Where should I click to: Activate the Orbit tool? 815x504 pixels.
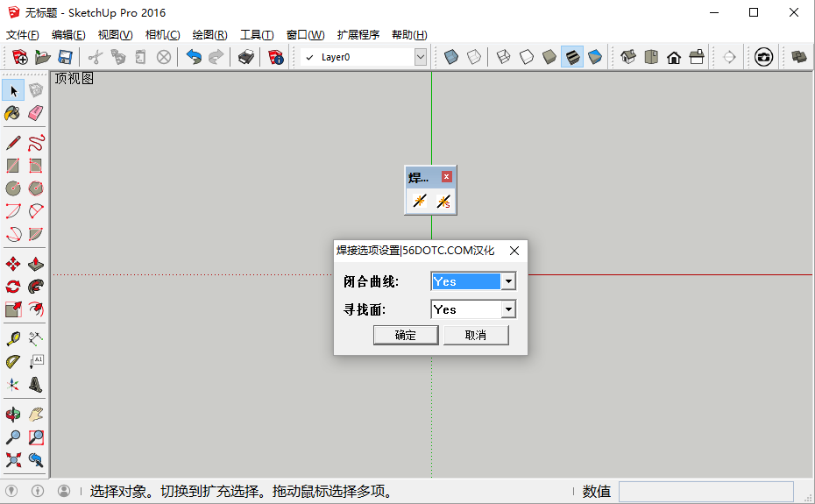pos(13,414)
